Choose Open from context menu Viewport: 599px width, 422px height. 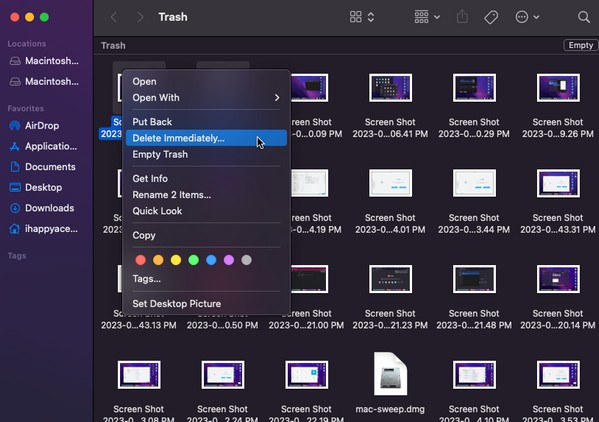coord(206,81)
